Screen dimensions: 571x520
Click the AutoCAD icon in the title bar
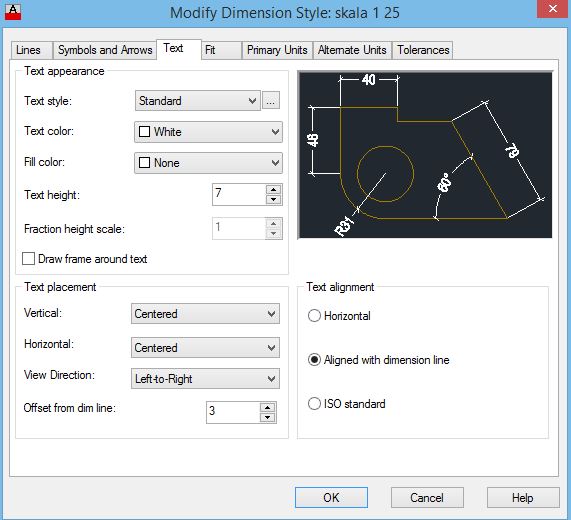(13, 12)
